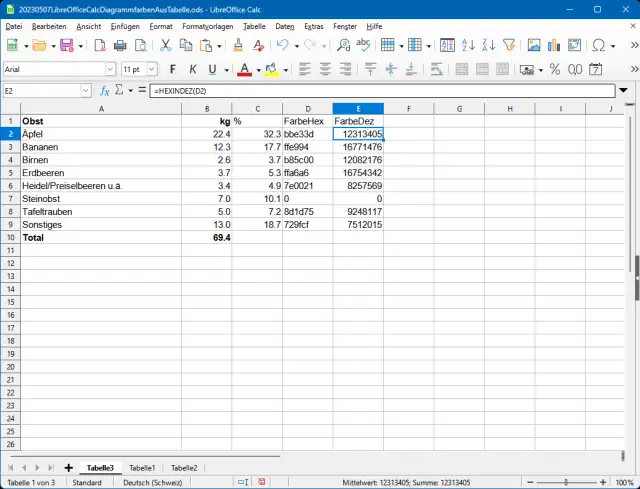Select cell D5 containing ffa6a6
Screen dimensions: 640x489
point(307,172)
